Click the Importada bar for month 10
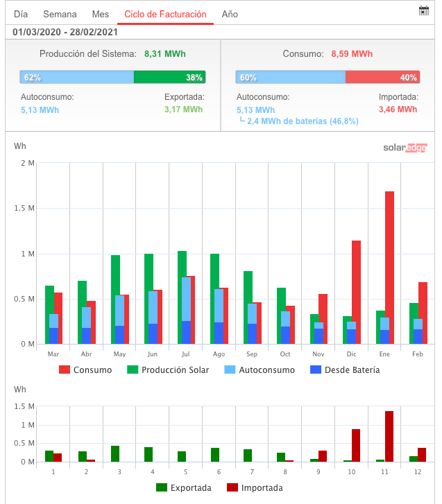Image resolution: width=442 pixels, height=504 pixels. [x=356, y=445]
